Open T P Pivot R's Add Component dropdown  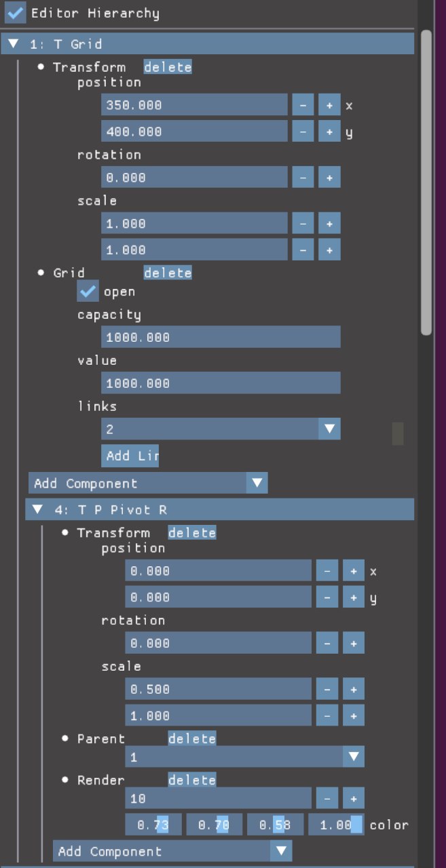coord(172,851)
